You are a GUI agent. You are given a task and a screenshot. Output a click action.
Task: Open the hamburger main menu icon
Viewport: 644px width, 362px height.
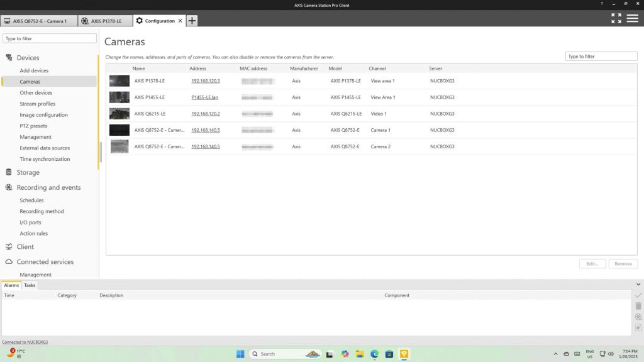tap(632, 18)
